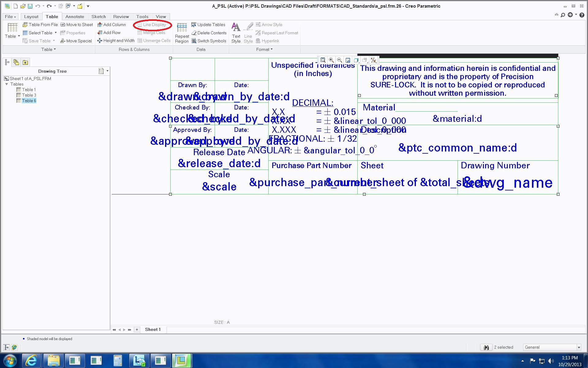Switch to the Annotate ribbon tab

[74, 16]
